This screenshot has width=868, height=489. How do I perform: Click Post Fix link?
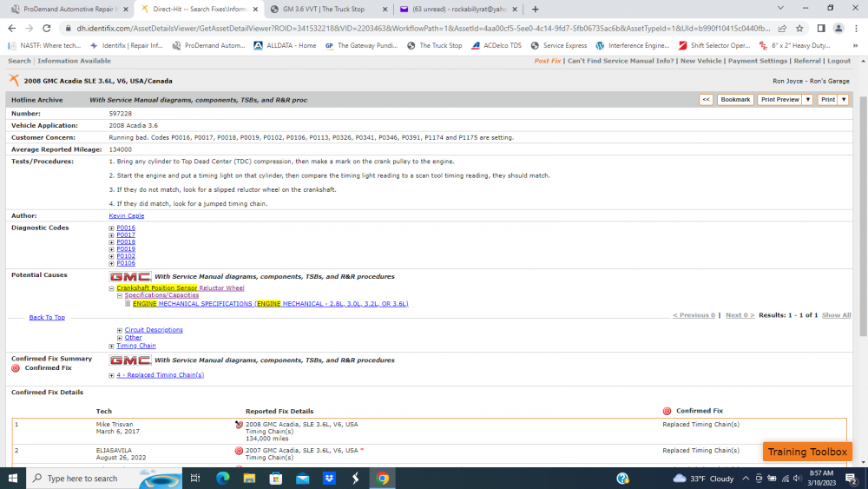tap(548, 61)
